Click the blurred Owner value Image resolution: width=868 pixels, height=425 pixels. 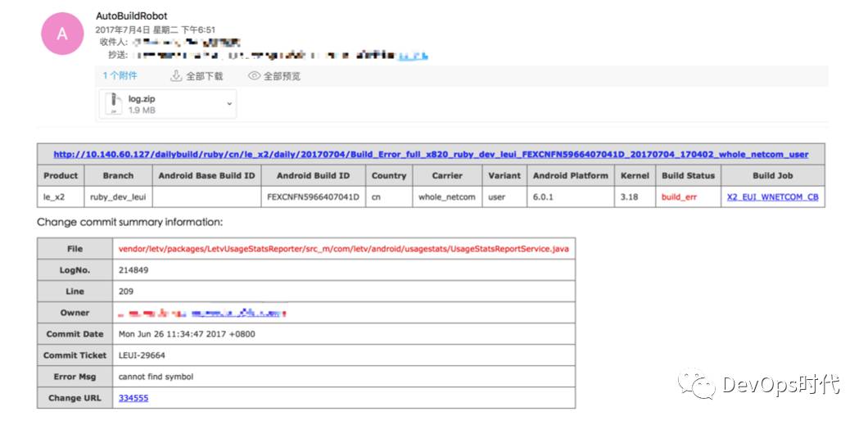tap(202, 313)
